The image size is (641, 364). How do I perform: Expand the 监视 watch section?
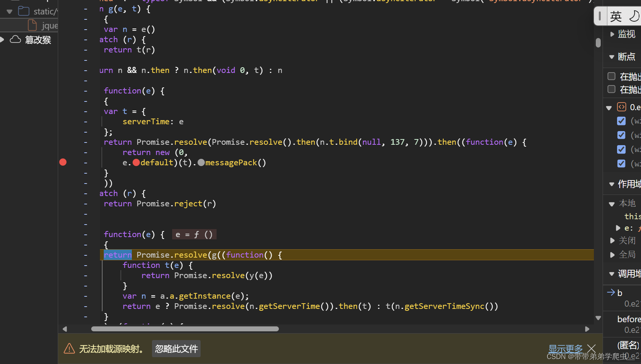[612, 34]
